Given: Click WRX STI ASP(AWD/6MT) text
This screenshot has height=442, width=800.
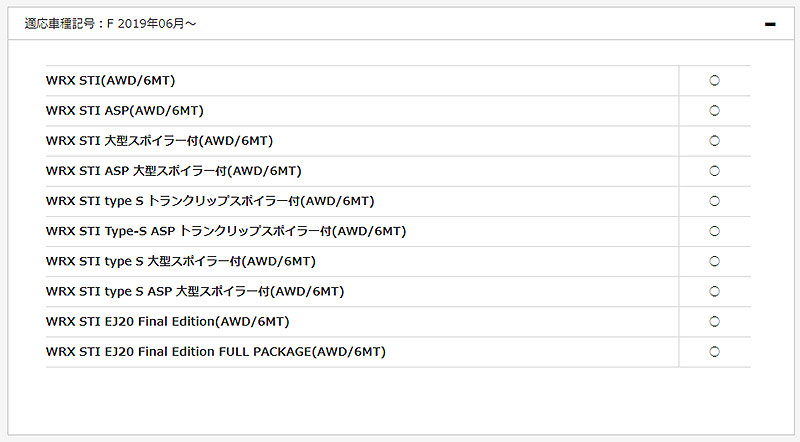Looking at the screenshot, I should pyautogui.click(x=125, y=111).
